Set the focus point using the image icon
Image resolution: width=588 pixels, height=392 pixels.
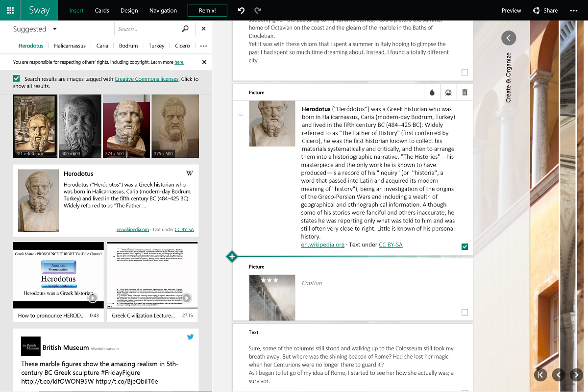(x=448, y=92)
